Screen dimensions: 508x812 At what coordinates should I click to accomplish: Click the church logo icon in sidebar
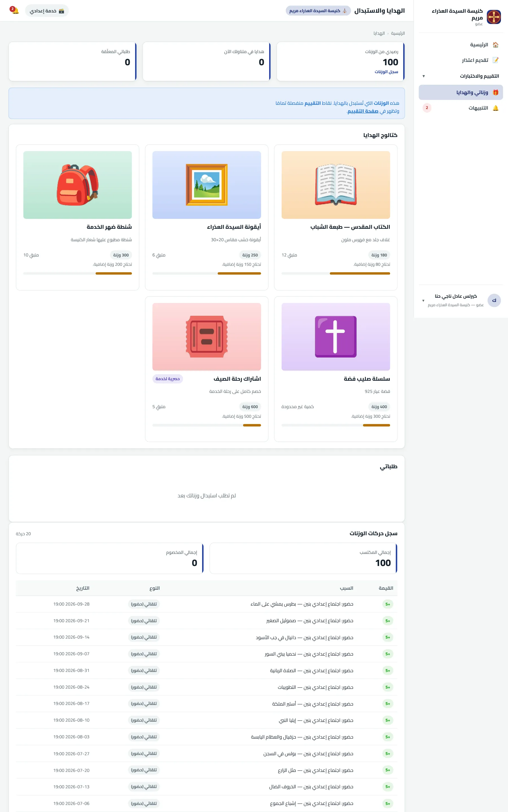point(494,17)
